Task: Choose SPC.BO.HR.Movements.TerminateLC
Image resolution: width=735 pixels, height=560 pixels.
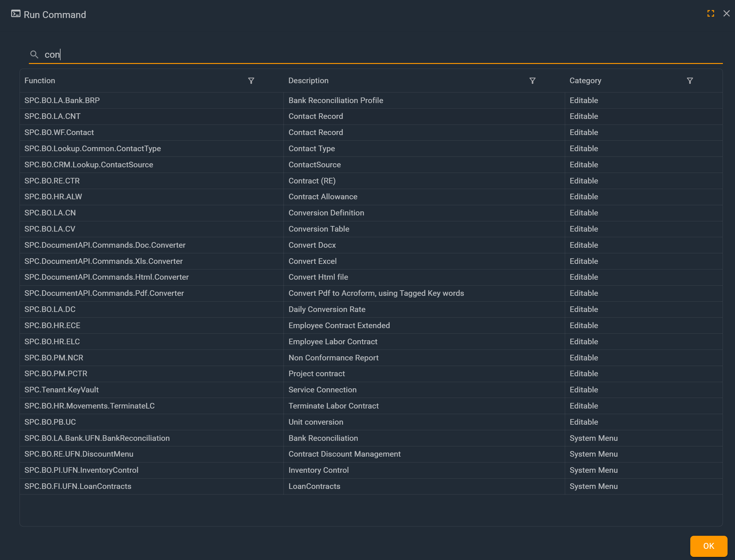Action: (x=89, y=406)
